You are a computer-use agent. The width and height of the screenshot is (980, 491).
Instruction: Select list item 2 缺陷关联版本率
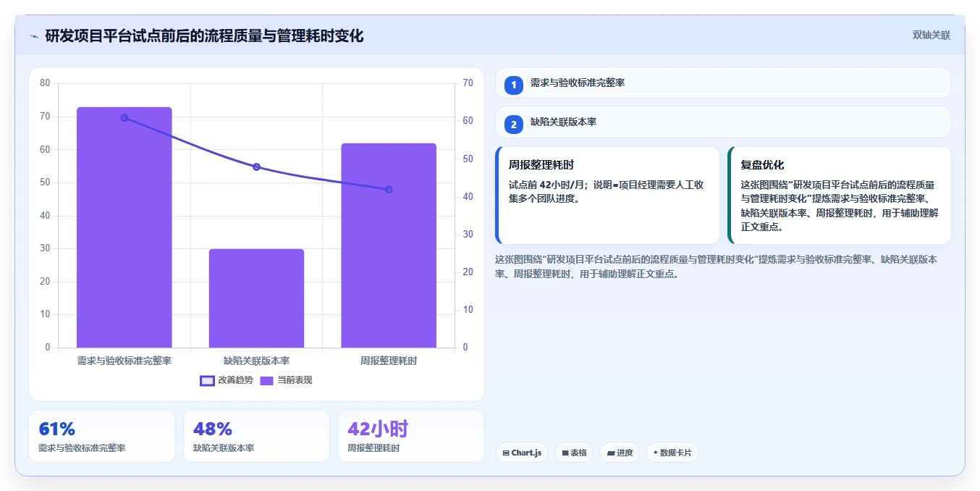pyautogui.click(x=723, y=123)
